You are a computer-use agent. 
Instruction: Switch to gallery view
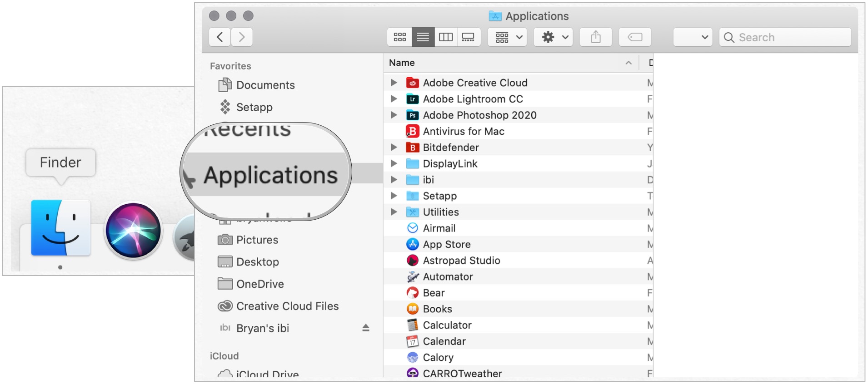pos(469,37)
